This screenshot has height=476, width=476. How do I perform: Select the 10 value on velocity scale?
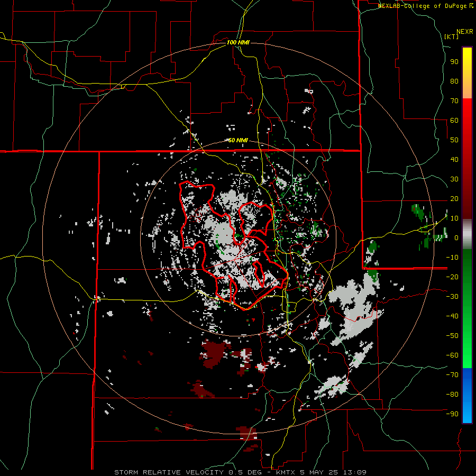454,218
